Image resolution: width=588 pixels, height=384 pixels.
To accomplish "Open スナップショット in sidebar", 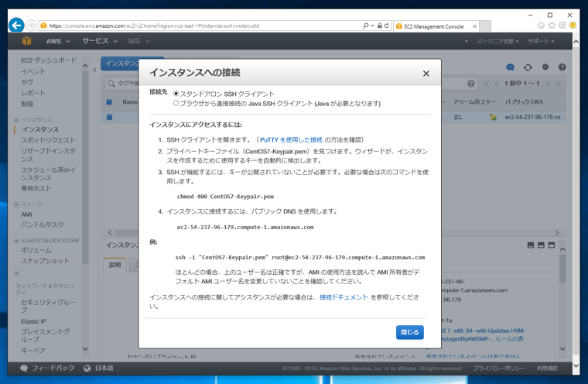I will pos(46,261).
